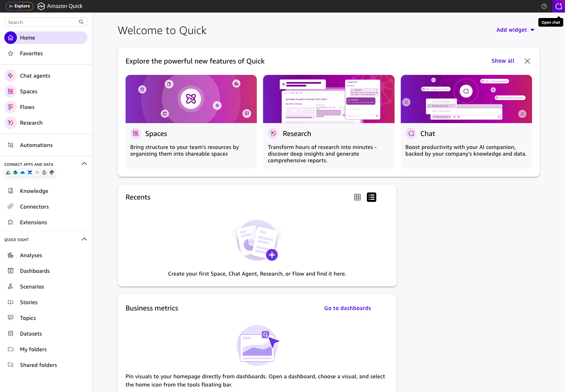This screenshot has width=565, height=392.
Task: Open Favorites star icon
Action: tap(11, 53)
